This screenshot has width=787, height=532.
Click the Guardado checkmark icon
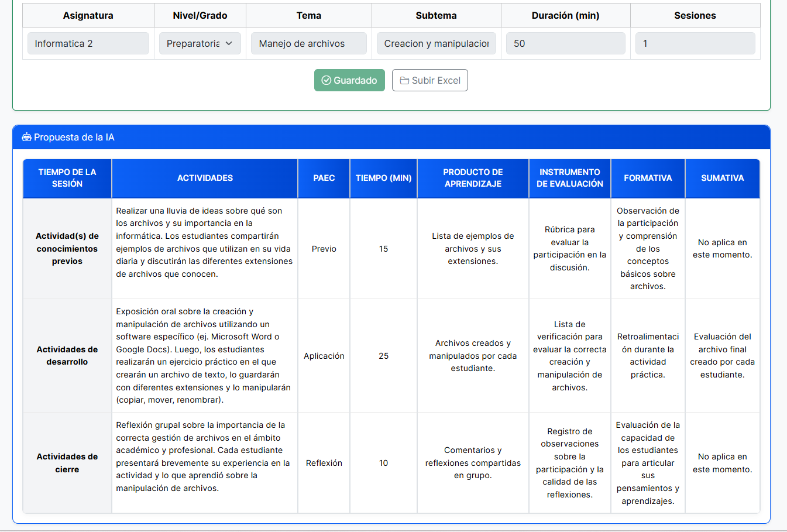(327, 81)
